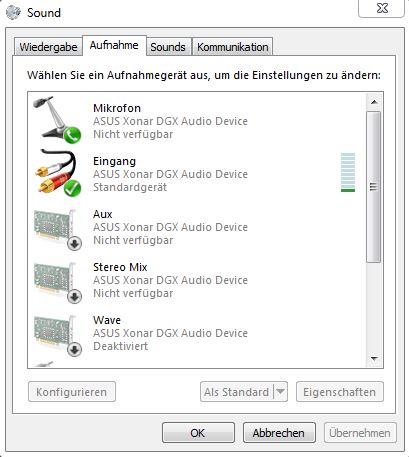
Task: Click the Sound speaker icon in title bar
Action: pos(13,13)
